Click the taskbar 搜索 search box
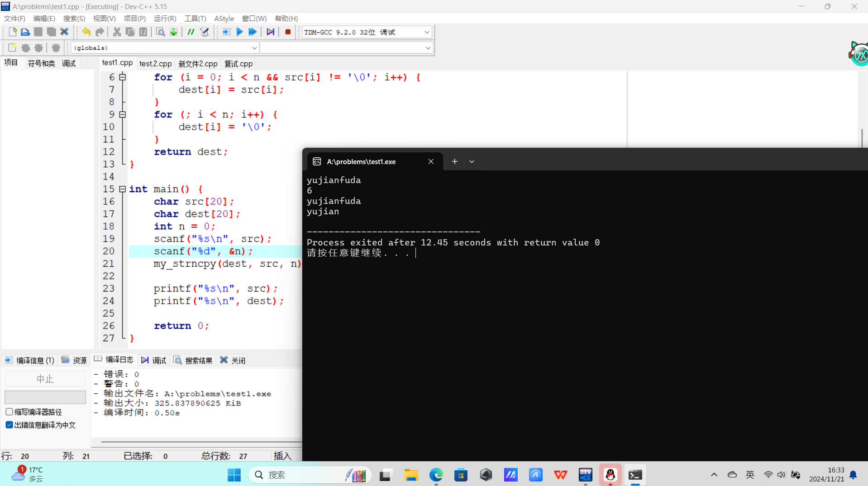Image resolution: width=868 pixels, height=486 pixels. click(310, 475)
